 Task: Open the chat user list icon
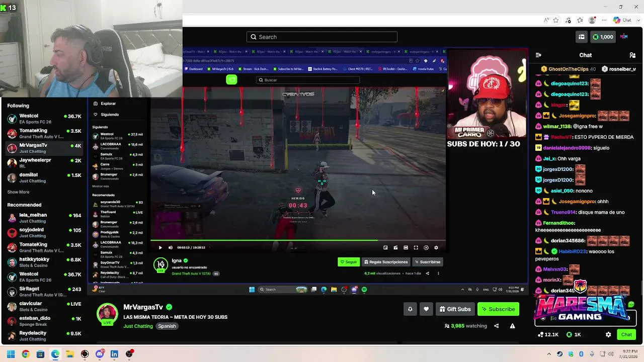(632, 55)
